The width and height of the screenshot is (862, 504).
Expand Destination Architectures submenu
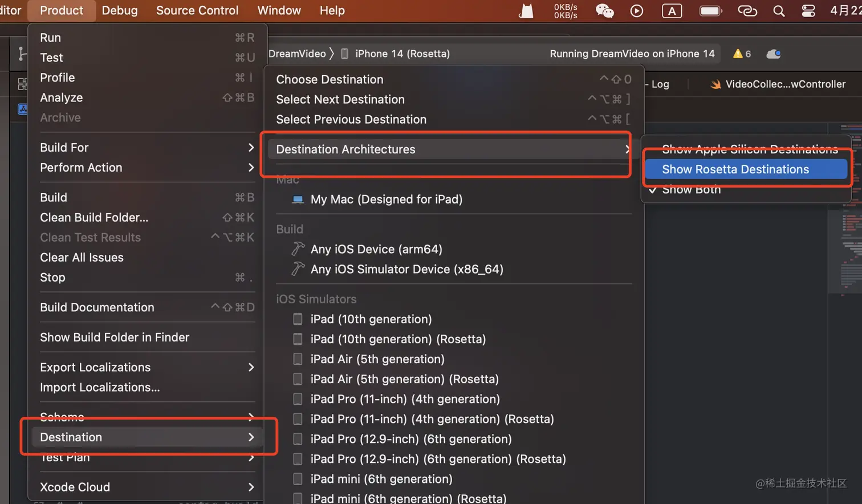pos(454,149)
